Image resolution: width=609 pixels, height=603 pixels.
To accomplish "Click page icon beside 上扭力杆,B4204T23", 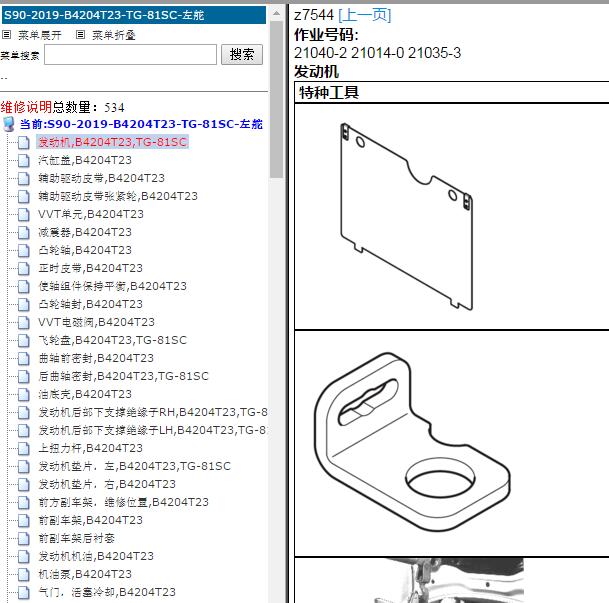I will (24, 448).
